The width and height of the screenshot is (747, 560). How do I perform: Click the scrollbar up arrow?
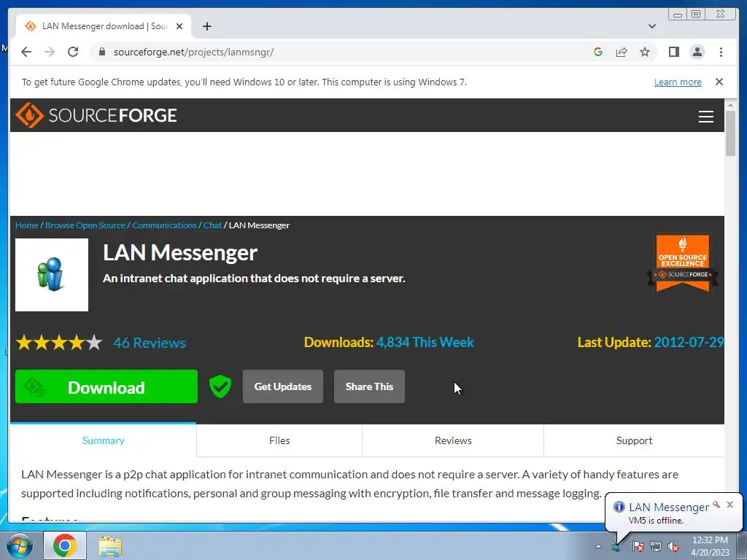coord(730,104)
